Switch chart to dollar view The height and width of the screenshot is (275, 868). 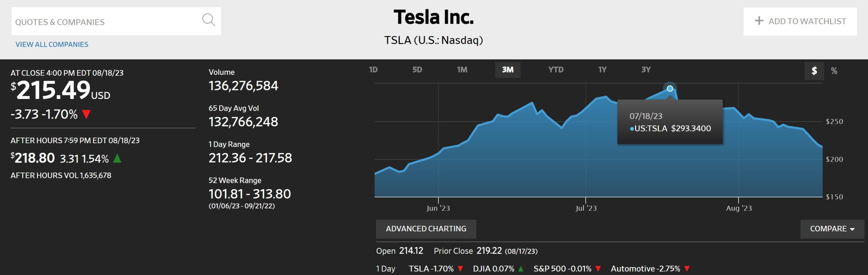814,71
